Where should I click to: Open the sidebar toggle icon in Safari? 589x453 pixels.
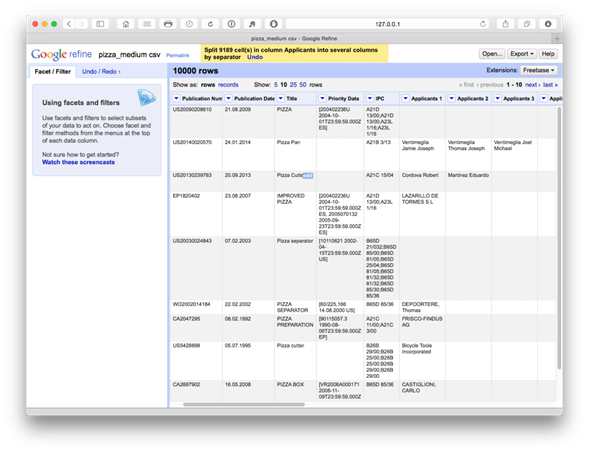[100, 24]
